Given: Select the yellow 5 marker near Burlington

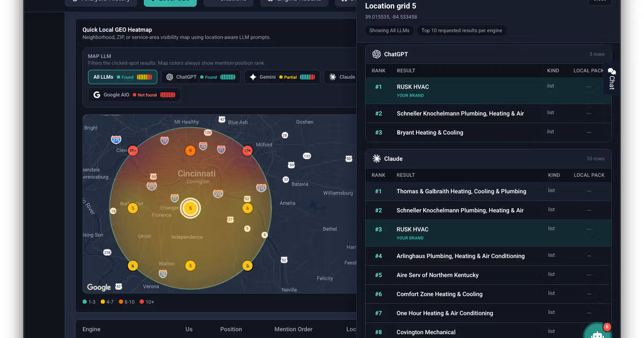Looking at the screenshot, I should (x=133, y=208).
